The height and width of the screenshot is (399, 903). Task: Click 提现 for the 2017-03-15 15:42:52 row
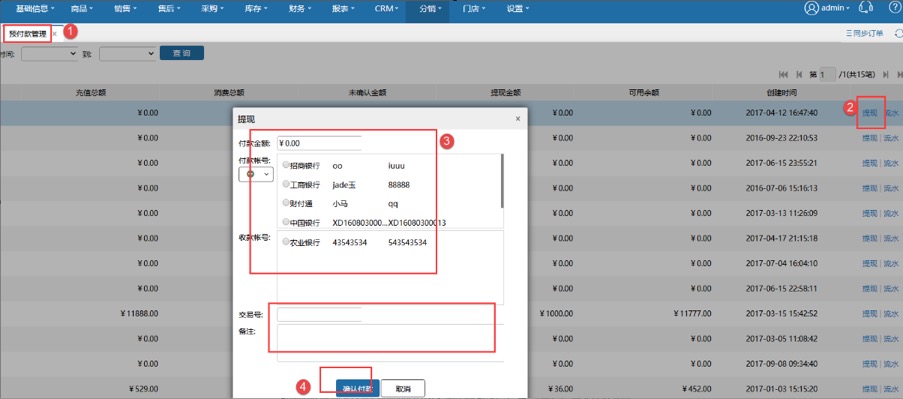870,314
